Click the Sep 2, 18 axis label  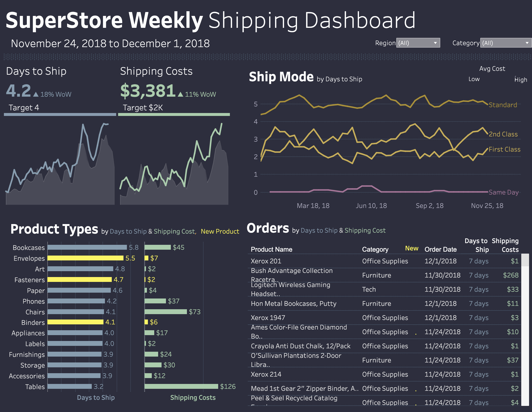click(x=430, y=206)
